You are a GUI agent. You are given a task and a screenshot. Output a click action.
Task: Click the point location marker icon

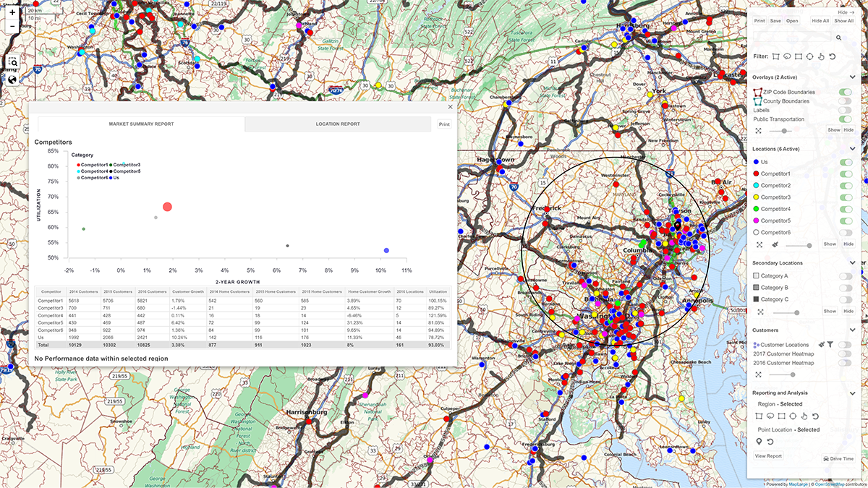759,441
